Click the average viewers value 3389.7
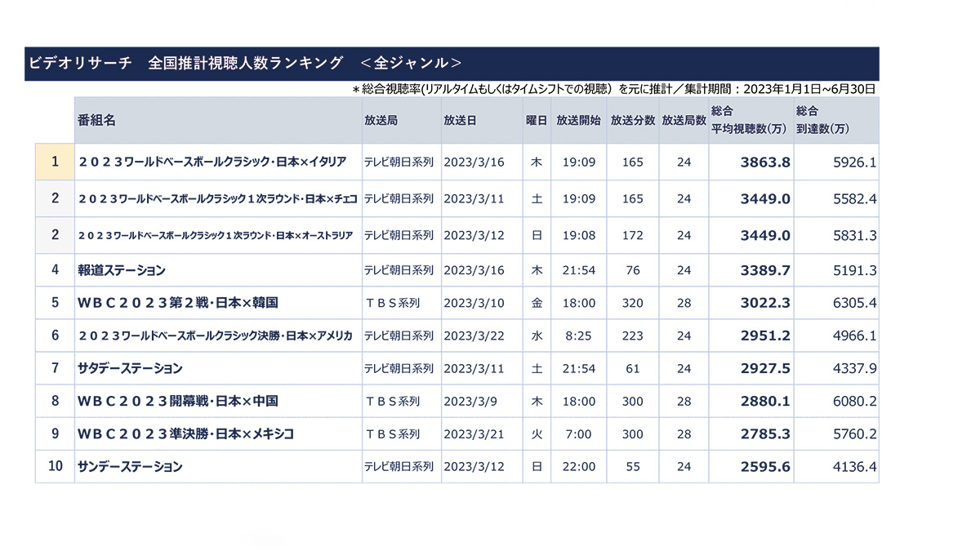 coord(765,270)
